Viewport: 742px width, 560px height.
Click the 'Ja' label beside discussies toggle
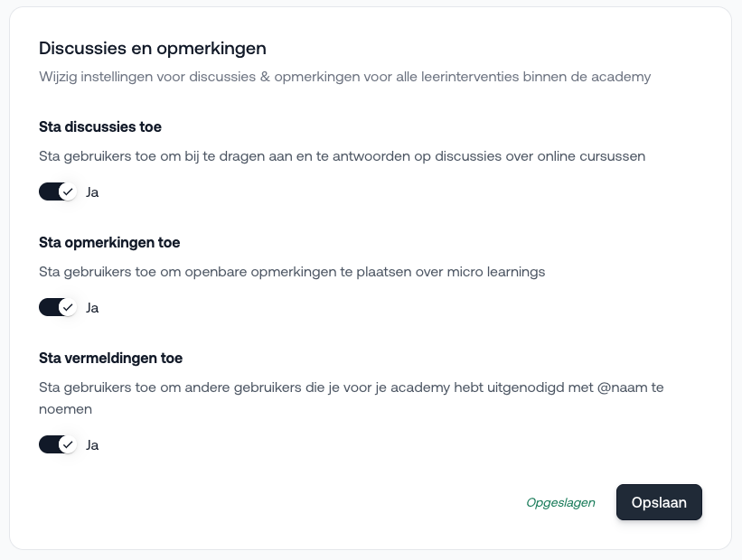(92, 192)
